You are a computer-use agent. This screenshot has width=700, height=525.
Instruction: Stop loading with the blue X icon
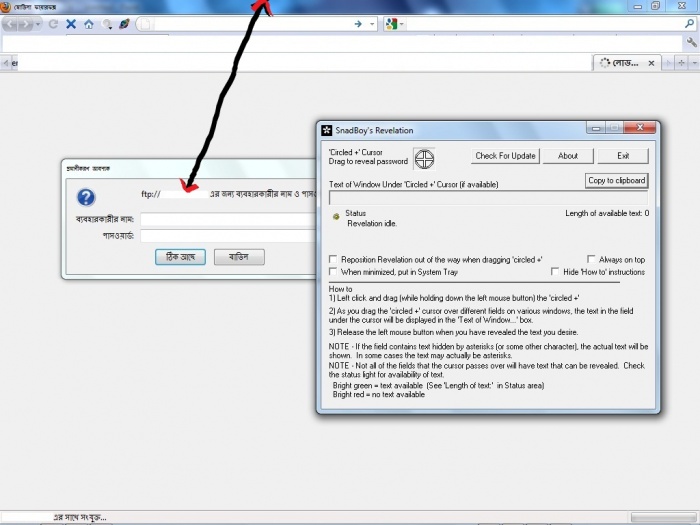click(71, 24)
